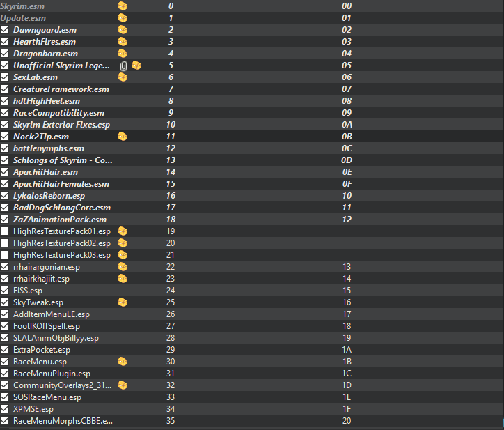Disable the SOSRaceMenu.esp checkbox

coord(4,397)
